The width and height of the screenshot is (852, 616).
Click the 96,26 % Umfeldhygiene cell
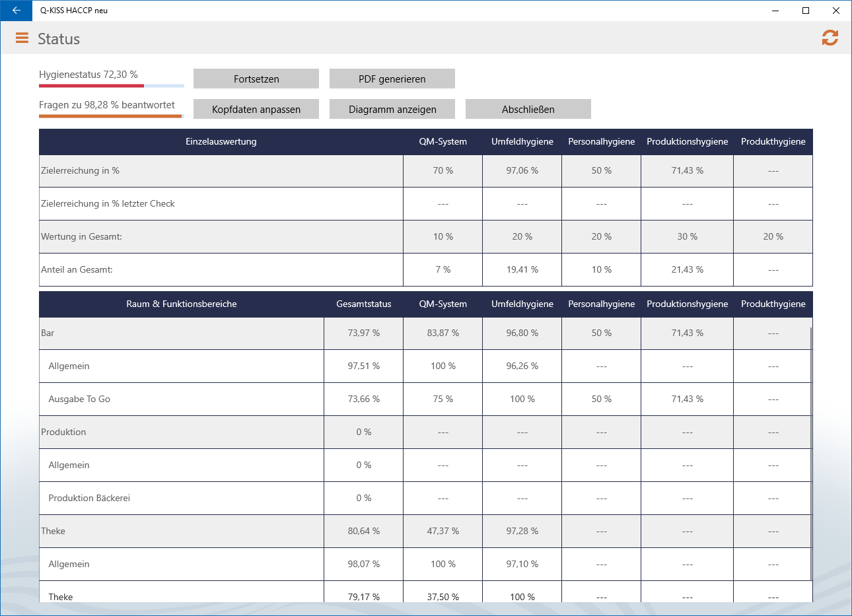pos(522,366)
